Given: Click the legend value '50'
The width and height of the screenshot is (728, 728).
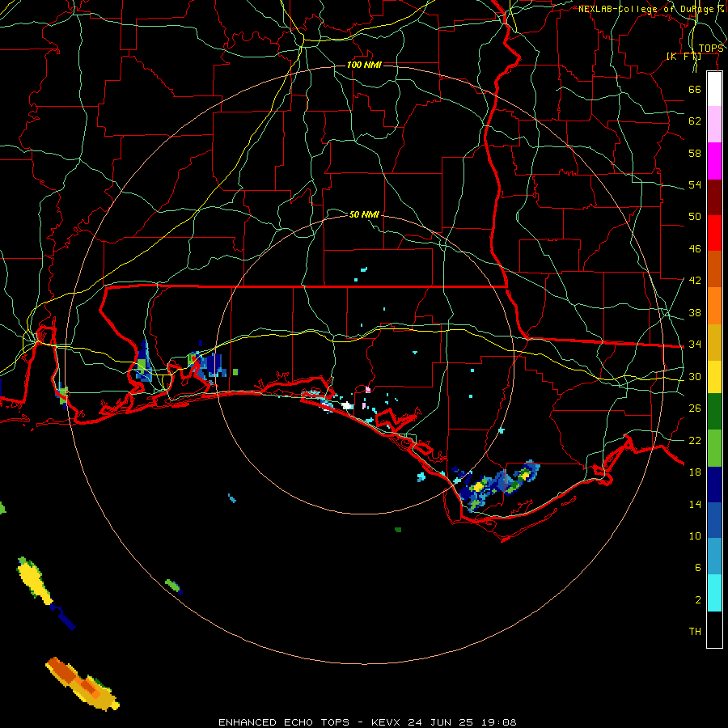Looking at the screenshot, I should coord(695,217).
